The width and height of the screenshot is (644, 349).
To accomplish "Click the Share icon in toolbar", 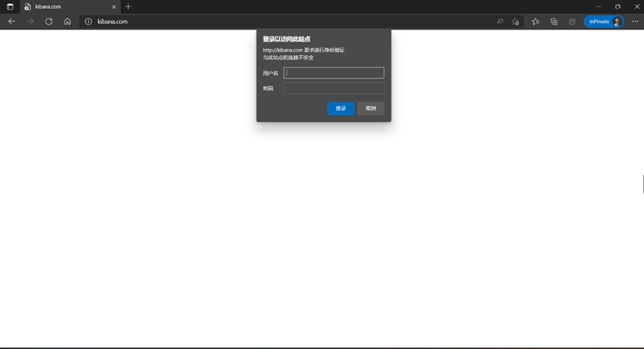I will [x=573, y=22].
